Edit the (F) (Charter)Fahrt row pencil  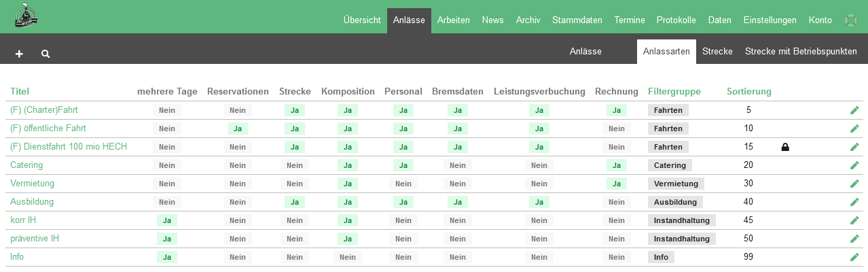point(854,110)
